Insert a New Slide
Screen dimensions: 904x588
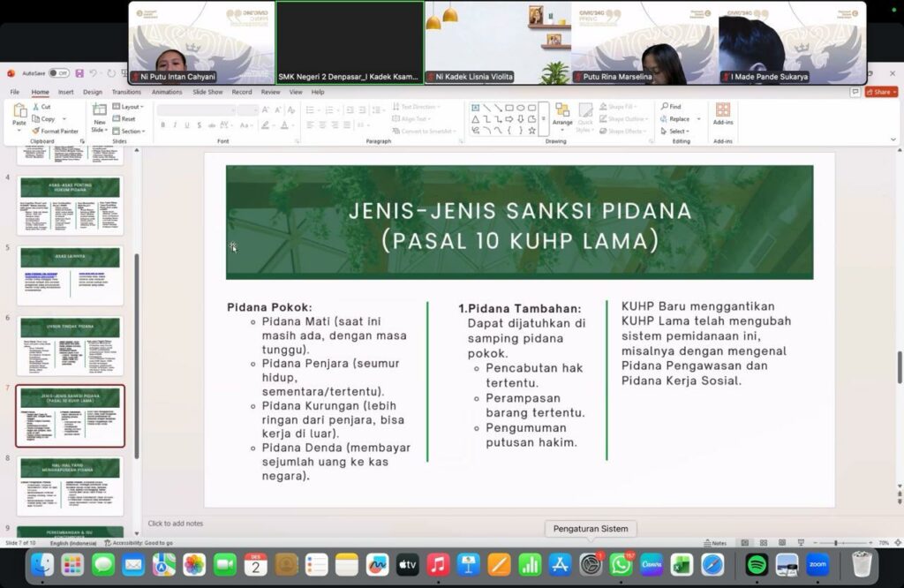(x=99, y=113)
